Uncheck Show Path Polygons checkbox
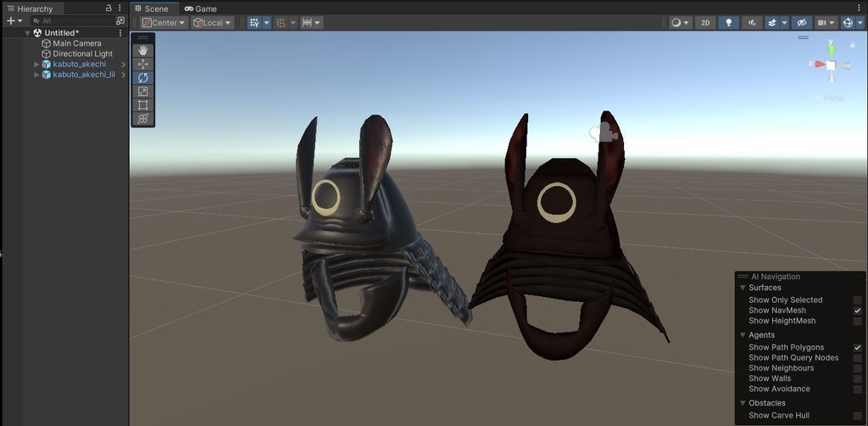Image resolution: width=868 pixels, height=426 pixels. 858,347
